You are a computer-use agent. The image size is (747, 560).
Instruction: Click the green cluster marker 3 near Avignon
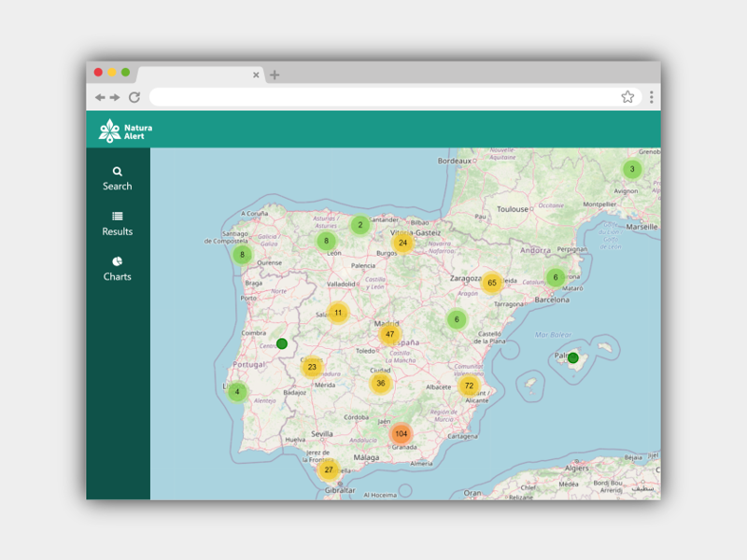click(x=632, y=169)
